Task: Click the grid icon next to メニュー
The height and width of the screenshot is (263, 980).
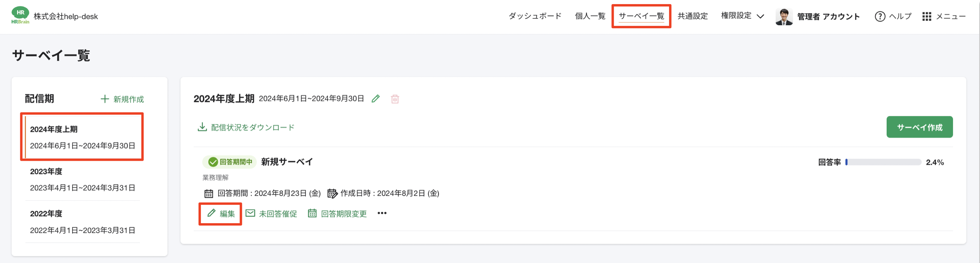Action: click(x=927, y=16)
